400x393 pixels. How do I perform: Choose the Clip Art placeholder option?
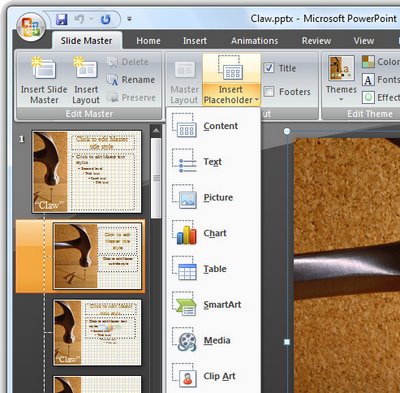(x=213, y=376)
